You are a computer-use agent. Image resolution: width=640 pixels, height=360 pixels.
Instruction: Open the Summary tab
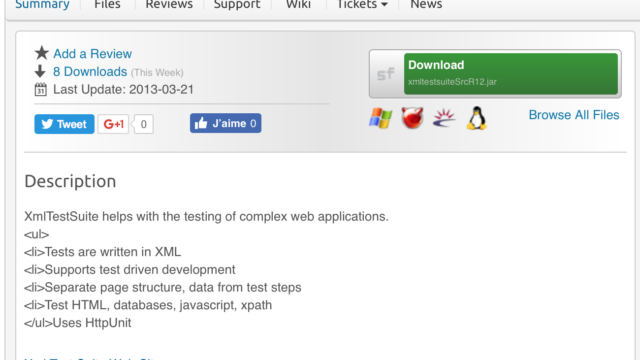tap(42, 4)
